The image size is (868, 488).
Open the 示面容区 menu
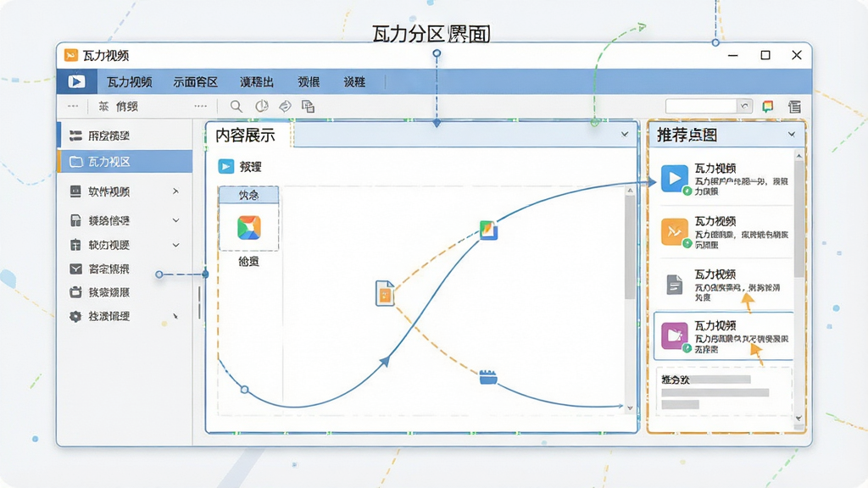click(x=196, y=82)
